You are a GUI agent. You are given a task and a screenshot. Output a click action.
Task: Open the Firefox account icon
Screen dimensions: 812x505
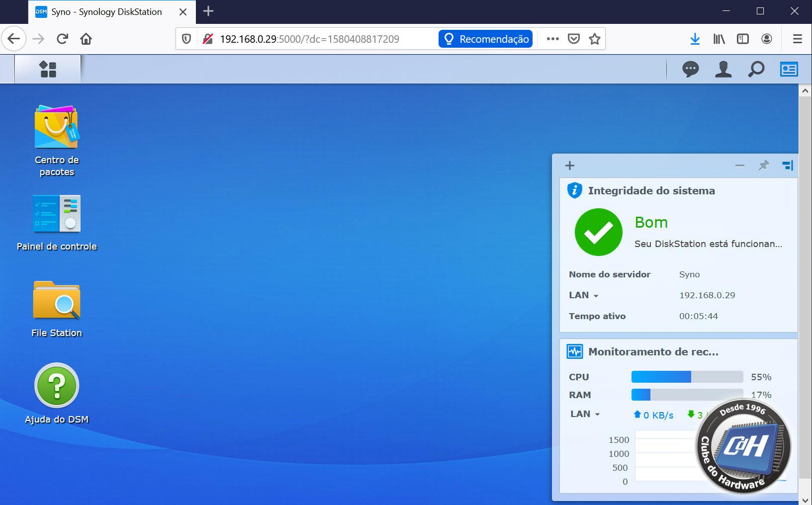pyautogui.click(x=767, y=39)
